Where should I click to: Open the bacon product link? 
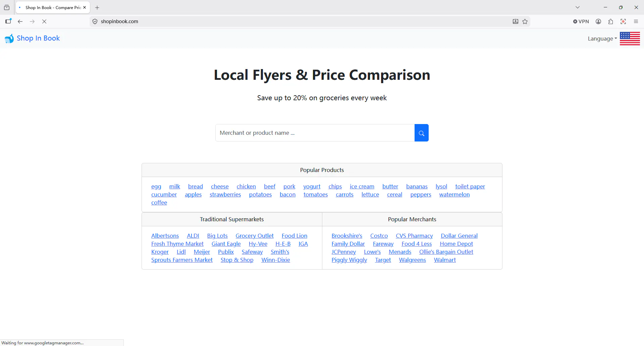[287, 194]
